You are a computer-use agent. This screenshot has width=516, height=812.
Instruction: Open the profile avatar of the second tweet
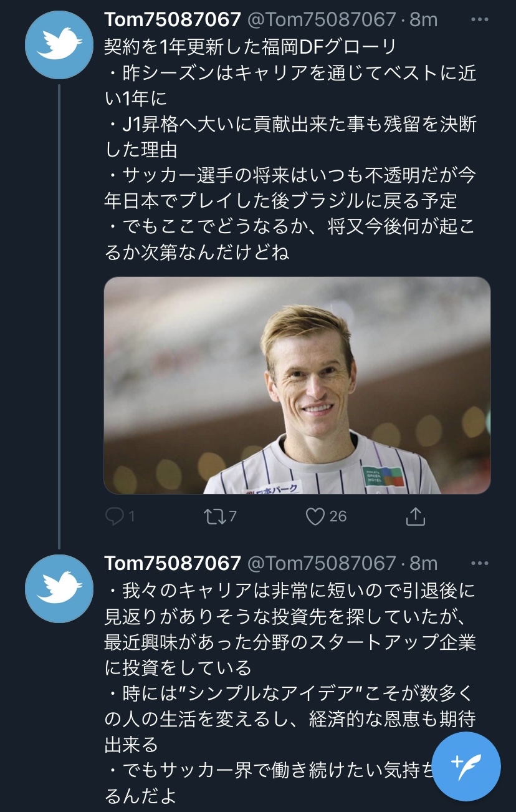(59, 588)
